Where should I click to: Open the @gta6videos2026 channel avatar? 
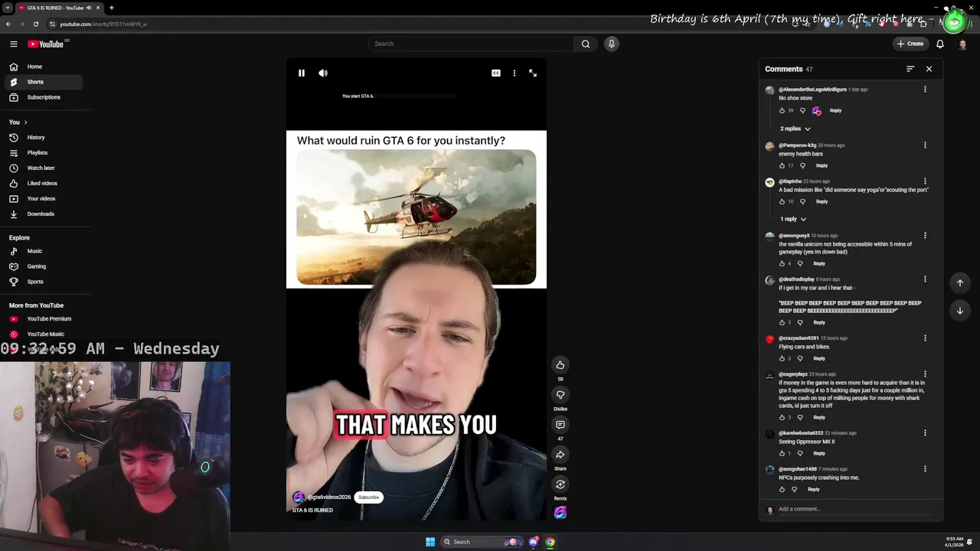tap(299, 497)
